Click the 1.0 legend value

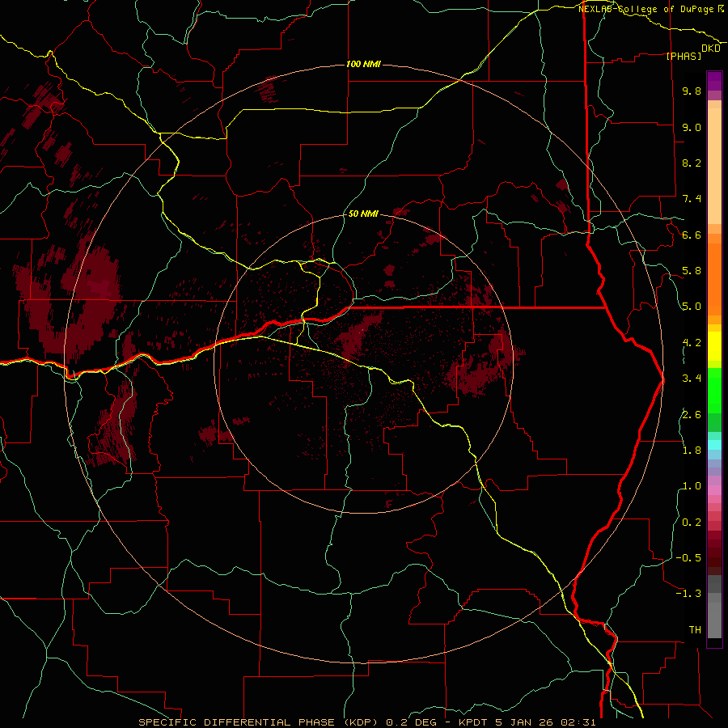pyautogui.click(x=692, y=486)
